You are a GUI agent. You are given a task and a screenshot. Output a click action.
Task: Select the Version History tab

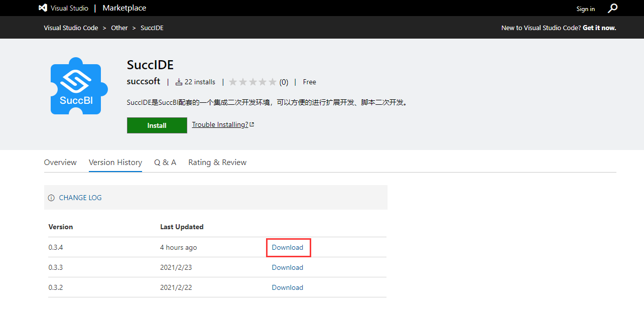115,162
